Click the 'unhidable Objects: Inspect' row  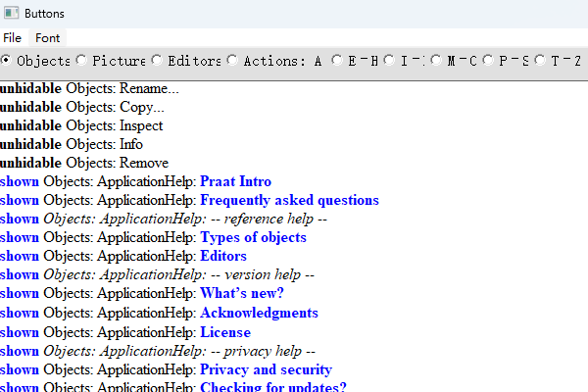click(81, 125)
